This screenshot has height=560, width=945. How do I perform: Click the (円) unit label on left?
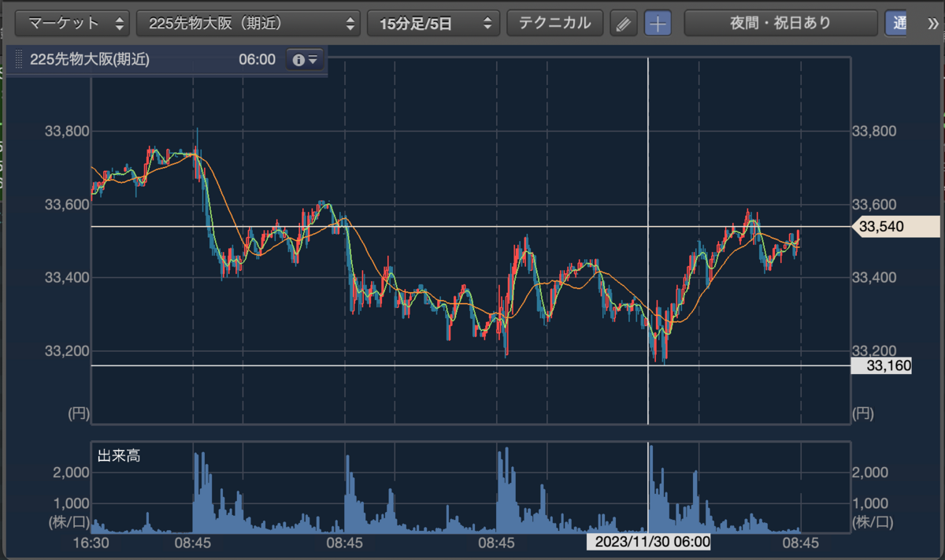click(x=78, y=413)
